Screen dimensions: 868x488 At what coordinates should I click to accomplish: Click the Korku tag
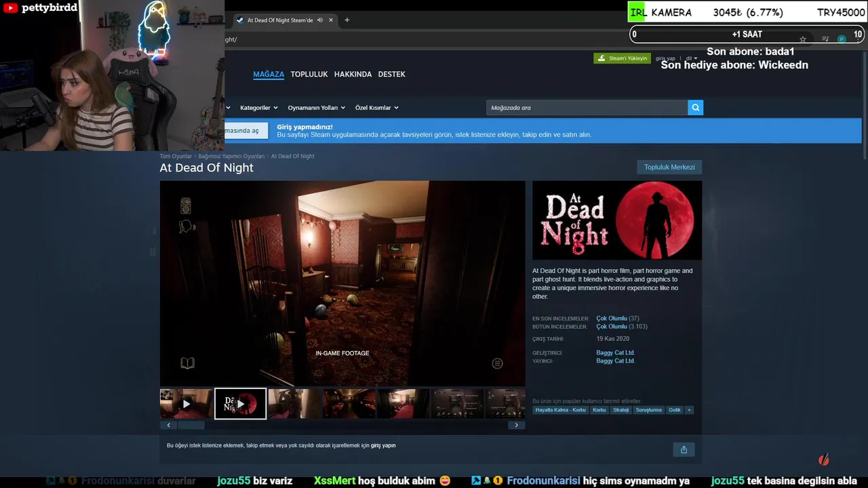[599, 410]
